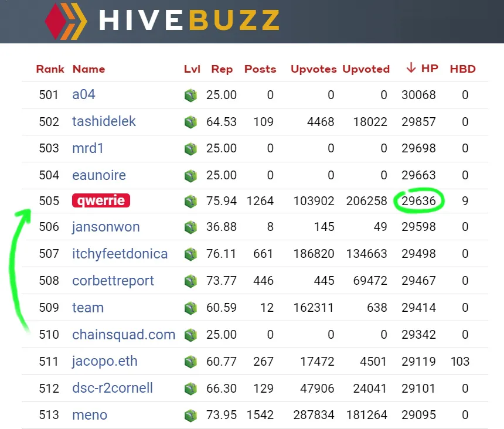Select upvotes value 162311 in team row

point(314,308)
